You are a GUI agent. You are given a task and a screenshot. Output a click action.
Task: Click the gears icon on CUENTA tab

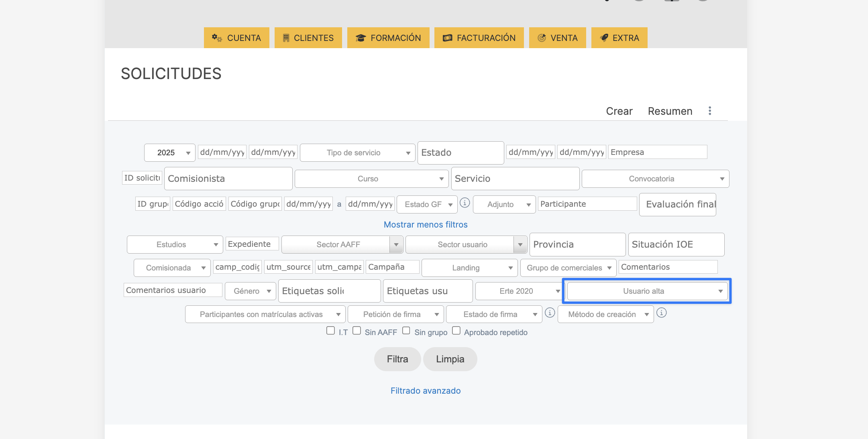click(x=217, y=38)
